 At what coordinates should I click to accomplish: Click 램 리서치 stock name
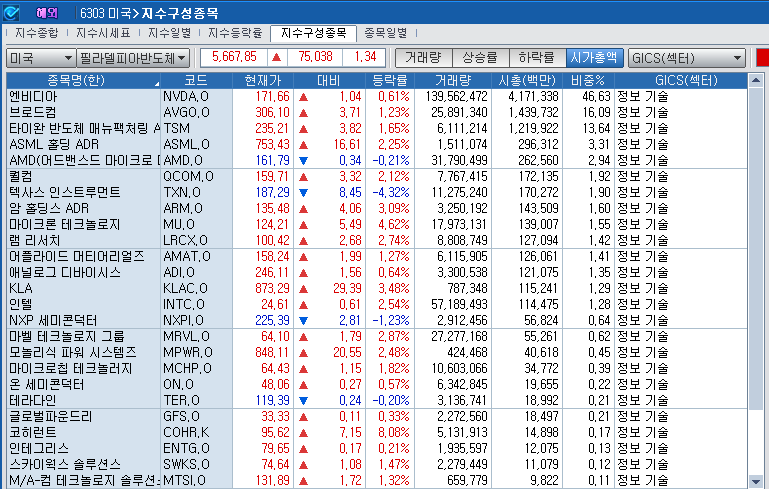34,240
